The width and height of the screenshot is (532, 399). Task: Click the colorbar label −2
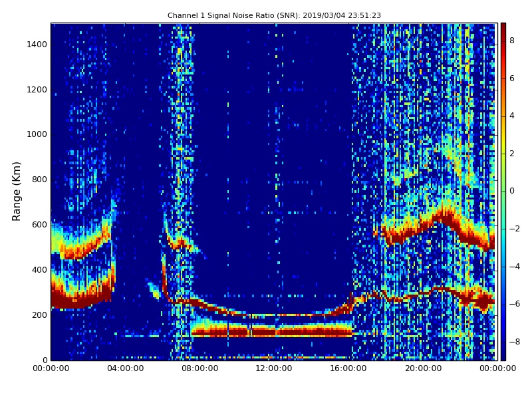pos(514,229)
